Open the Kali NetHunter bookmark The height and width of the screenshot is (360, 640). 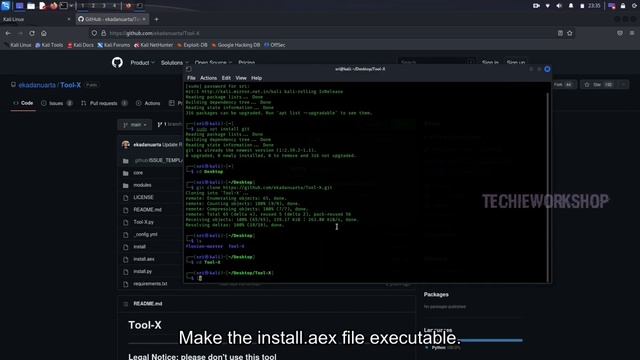point(153,45)
